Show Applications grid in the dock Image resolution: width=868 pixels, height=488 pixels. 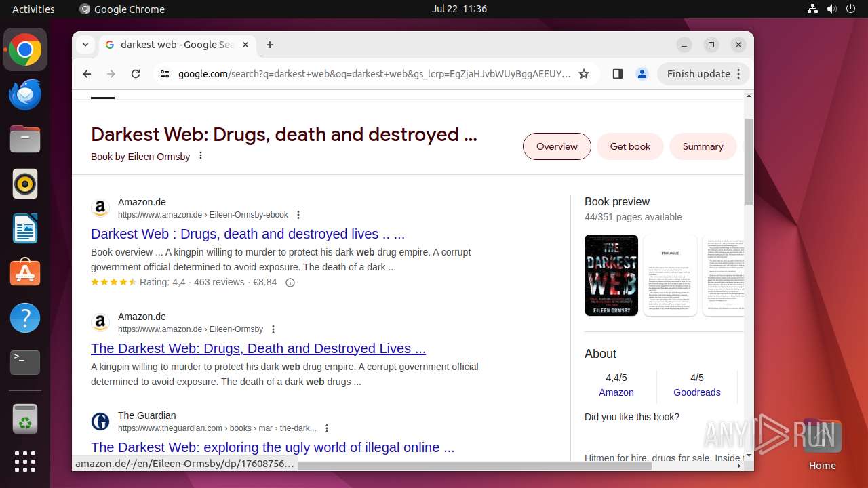pos(25,462)
